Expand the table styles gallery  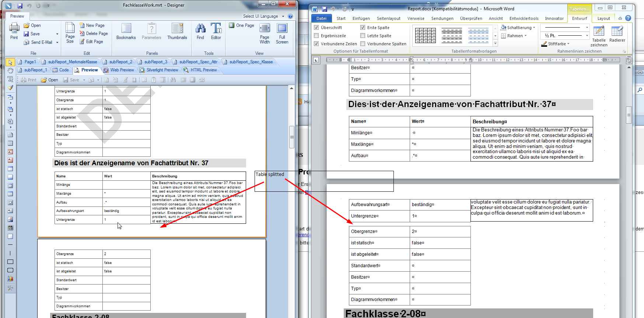coord(495,44)
